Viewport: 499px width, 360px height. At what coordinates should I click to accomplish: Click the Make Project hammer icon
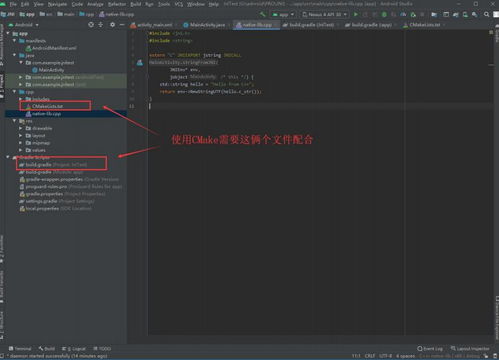tap(263, 14)
